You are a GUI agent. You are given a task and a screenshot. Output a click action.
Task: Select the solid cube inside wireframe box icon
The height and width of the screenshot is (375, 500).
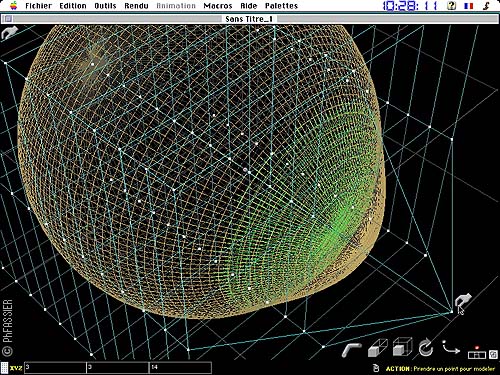[x=402, y=347]
